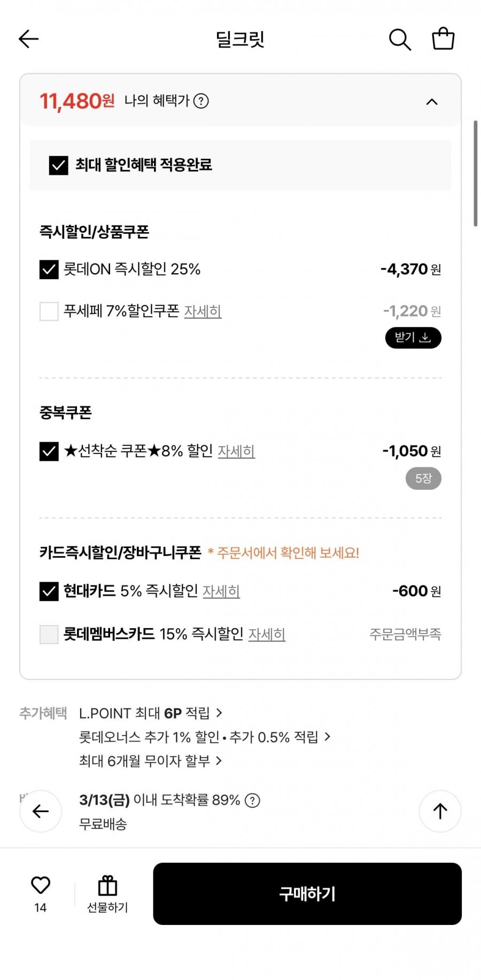Collapse the 나의 혜택가 panel chevron
The image size is (481, 980).
point(432,102)
